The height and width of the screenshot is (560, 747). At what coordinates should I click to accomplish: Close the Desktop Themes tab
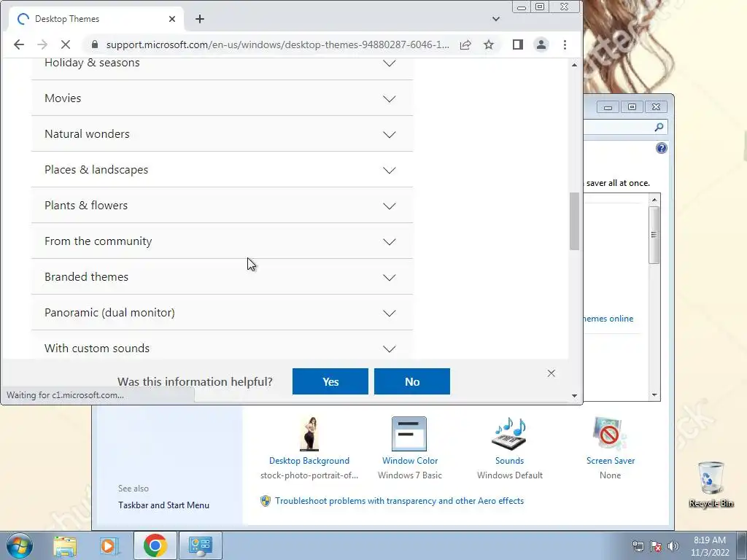click(172, 19)
